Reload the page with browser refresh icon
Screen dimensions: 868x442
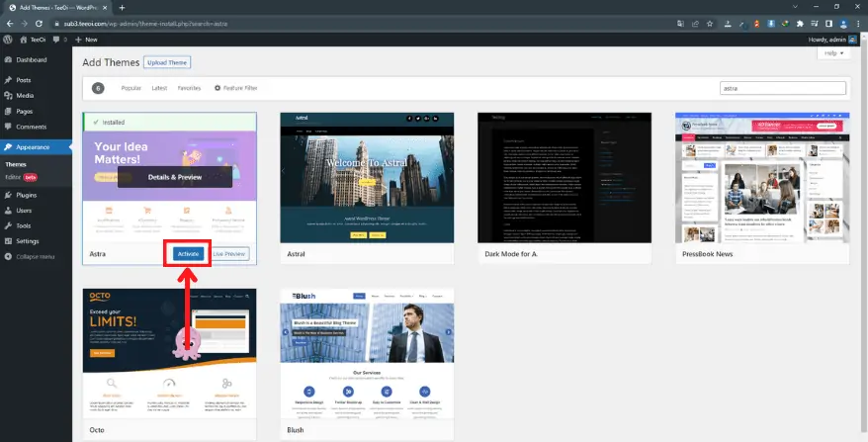(x=39, y=24)
